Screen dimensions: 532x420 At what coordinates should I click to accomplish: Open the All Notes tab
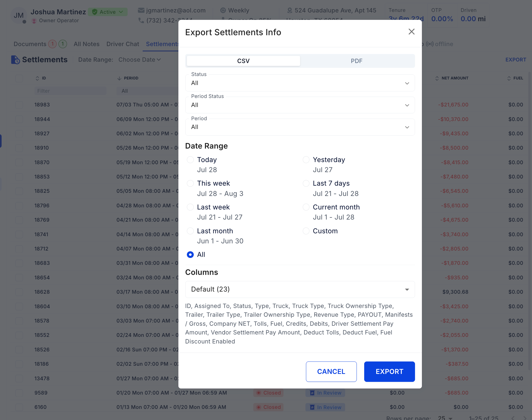click(x=87, y=44)
